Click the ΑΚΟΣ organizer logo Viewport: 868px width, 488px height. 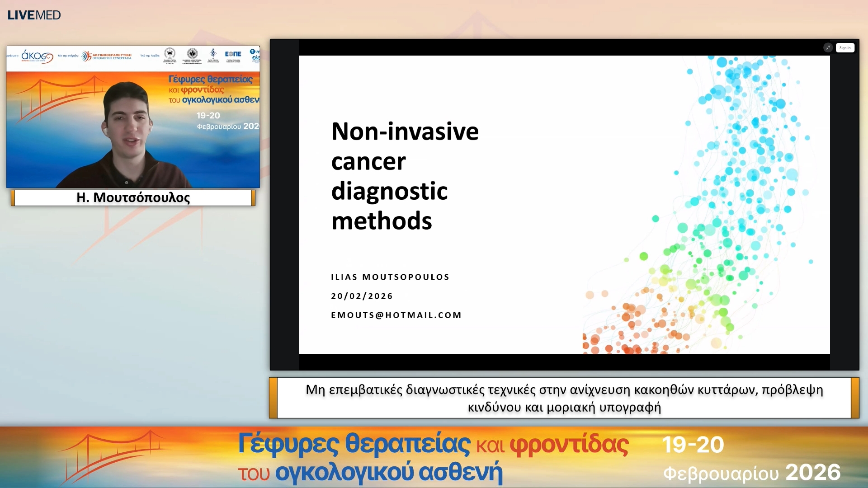click(37, 56)
